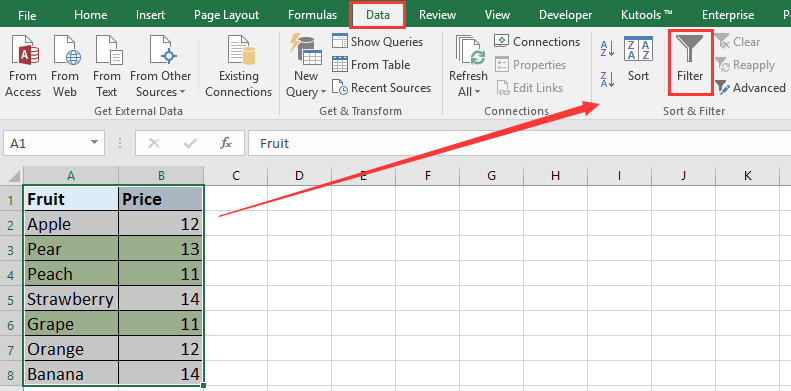Open Existing Connections
The image size is (791, 391).
tap(238, 66)
